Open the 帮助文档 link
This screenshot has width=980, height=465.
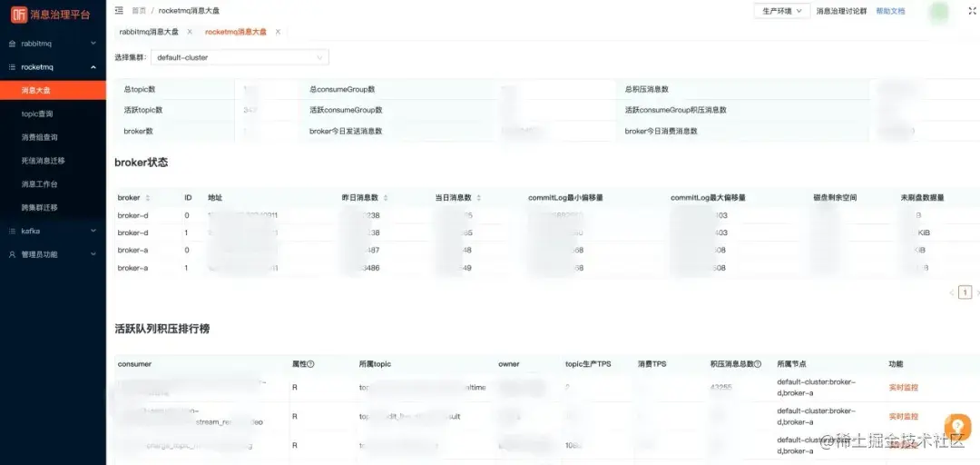pos(891,11)
